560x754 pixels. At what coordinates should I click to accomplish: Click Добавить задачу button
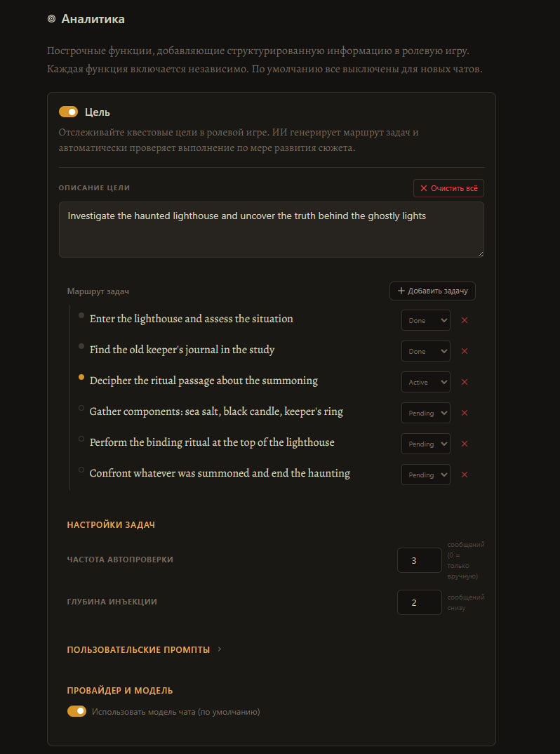tap(432, 291)
